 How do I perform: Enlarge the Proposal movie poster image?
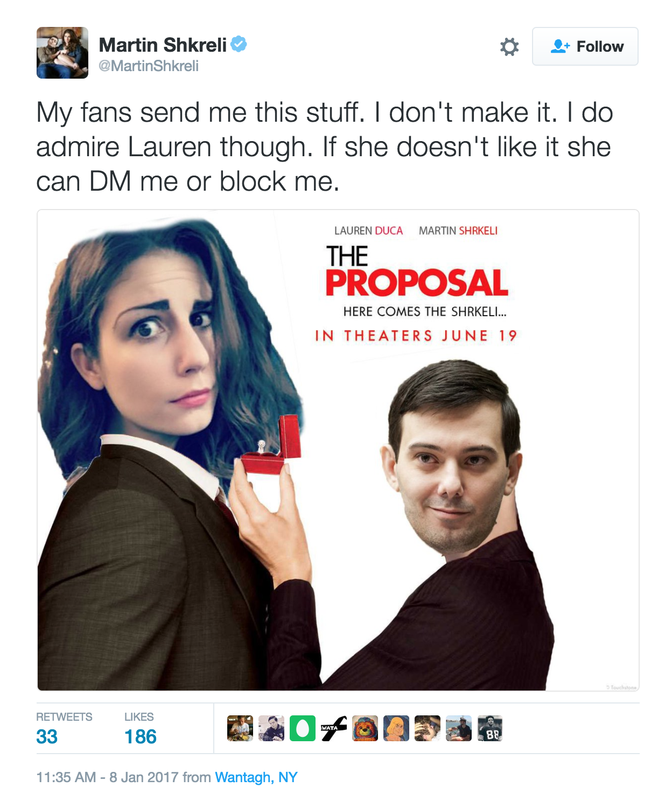coord(338,450)
